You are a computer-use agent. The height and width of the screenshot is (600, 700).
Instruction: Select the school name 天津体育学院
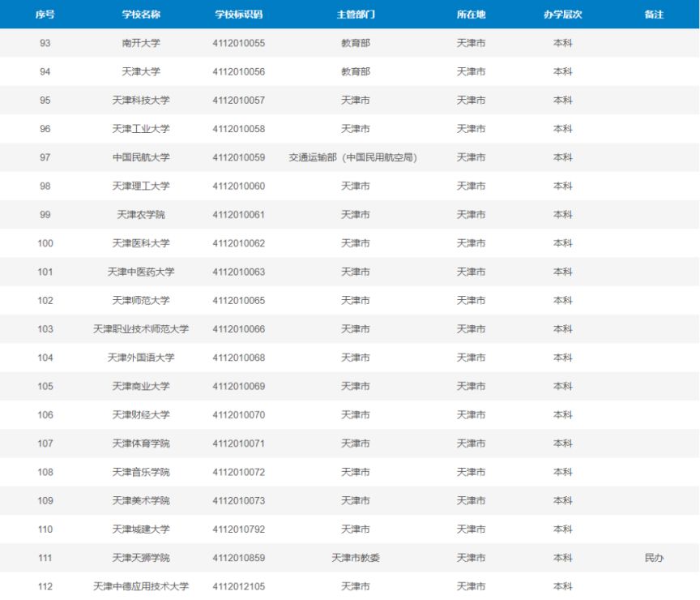(141, 444)
